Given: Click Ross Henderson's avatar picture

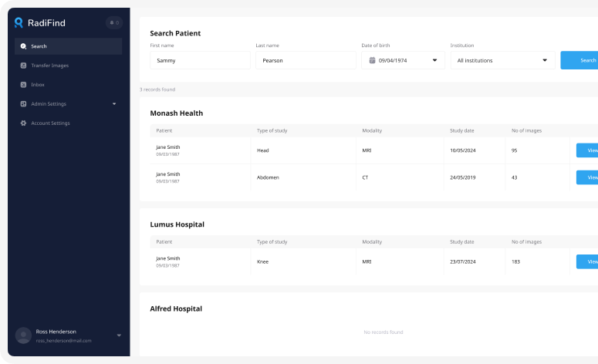Looking at the screenshot, I should click(24, 335).
